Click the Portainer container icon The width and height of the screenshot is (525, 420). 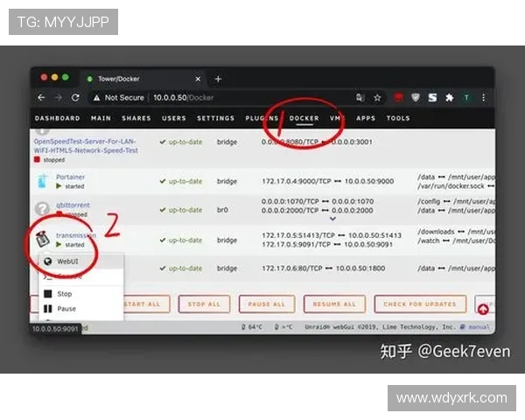click(x=42, y=181)
